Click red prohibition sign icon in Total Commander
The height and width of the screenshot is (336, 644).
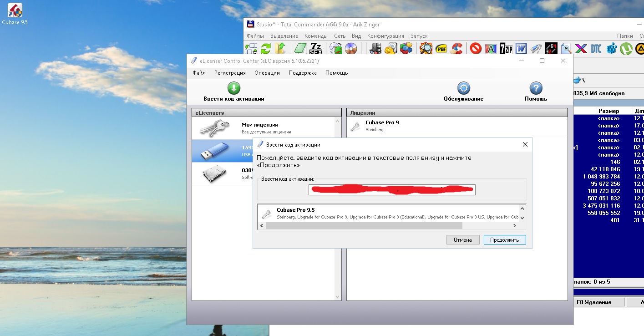coord(476,48)
